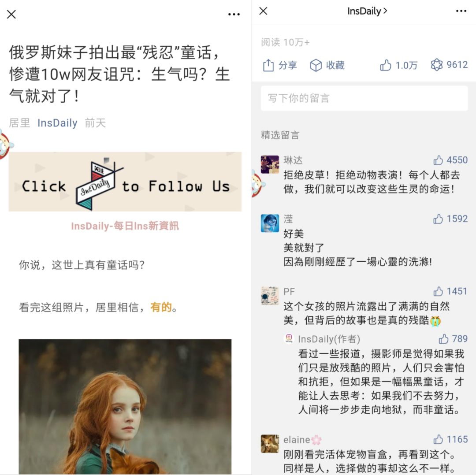
Task: Open the photo of the red-haired girl
Action: tap(125, 407)
